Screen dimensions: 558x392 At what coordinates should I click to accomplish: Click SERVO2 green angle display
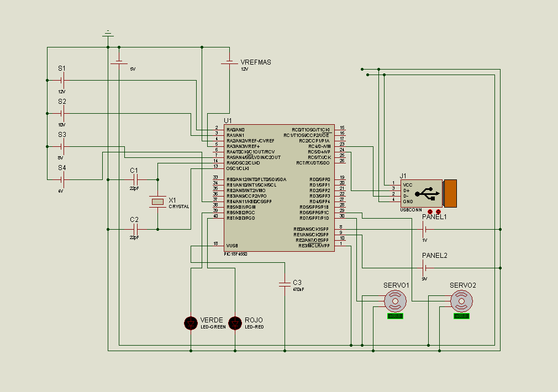pos(461,316)
